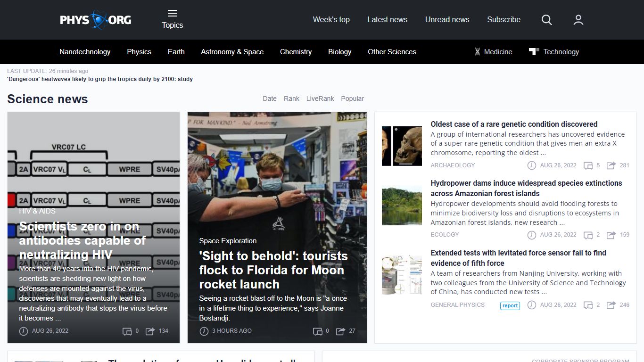Go to Week's top

331,20
